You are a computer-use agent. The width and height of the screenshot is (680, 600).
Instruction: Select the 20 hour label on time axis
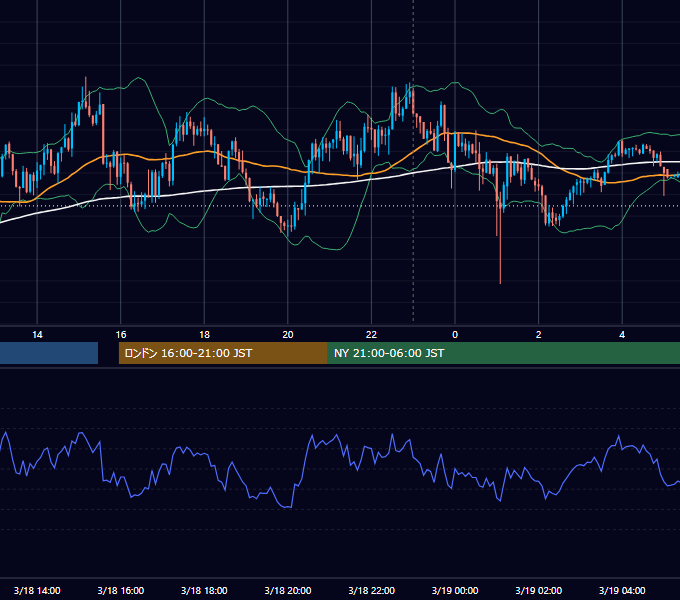(x=288, y=335)
